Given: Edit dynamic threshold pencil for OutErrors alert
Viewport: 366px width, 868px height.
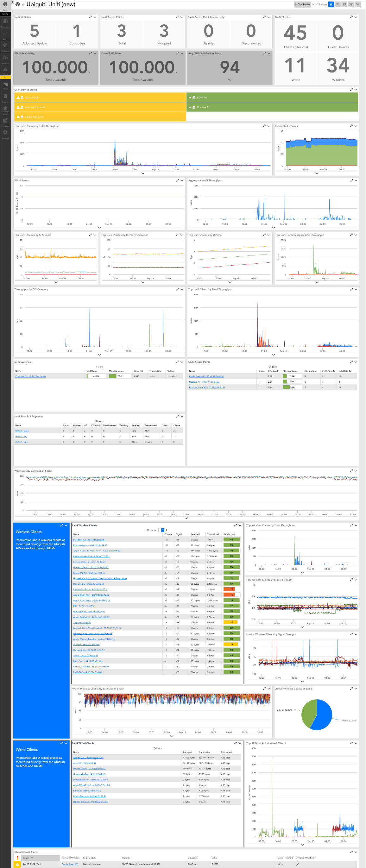Looking at the screenshot, I should click(297, 864).
